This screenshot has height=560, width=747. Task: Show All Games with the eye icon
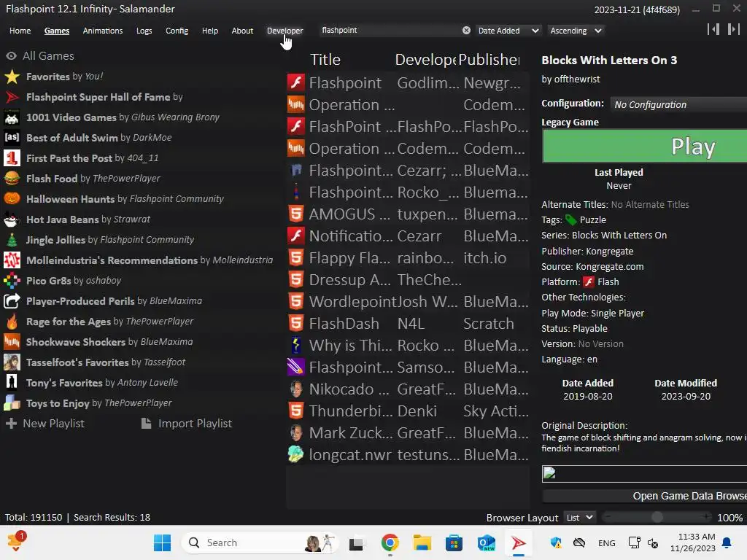click(12, 56)
